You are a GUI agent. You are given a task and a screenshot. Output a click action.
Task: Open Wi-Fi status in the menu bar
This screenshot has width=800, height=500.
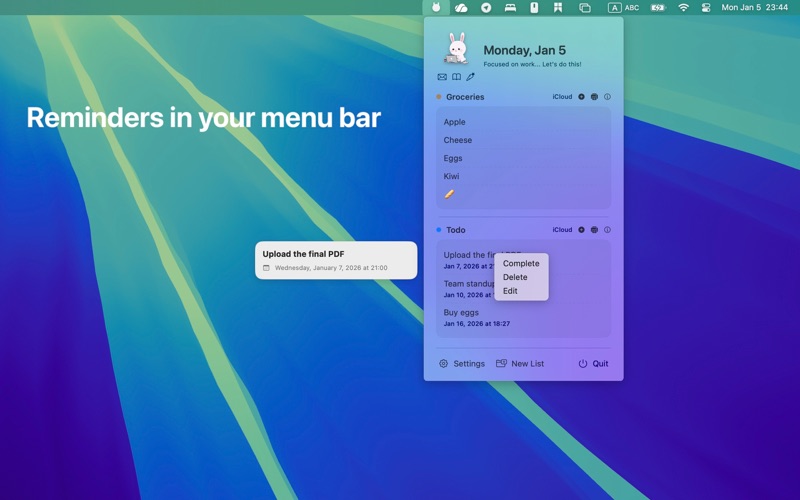pos(684,7)
